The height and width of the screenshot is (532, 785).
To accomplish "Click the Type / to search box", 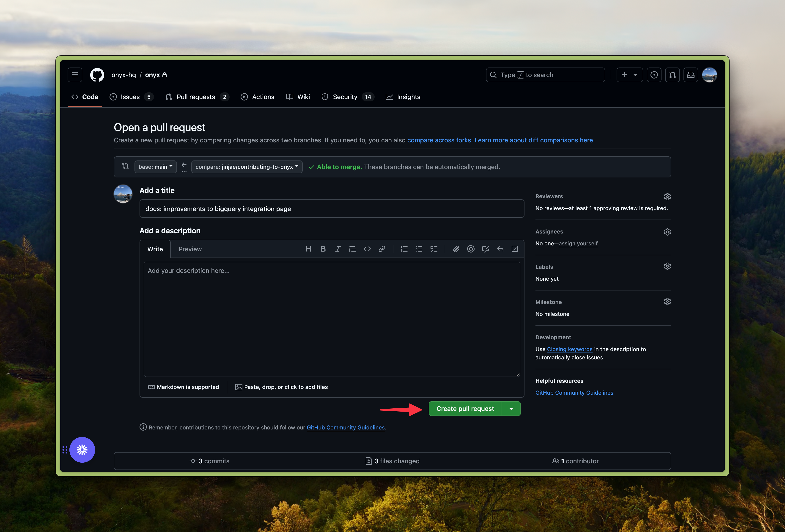I will tap(545, 75).
